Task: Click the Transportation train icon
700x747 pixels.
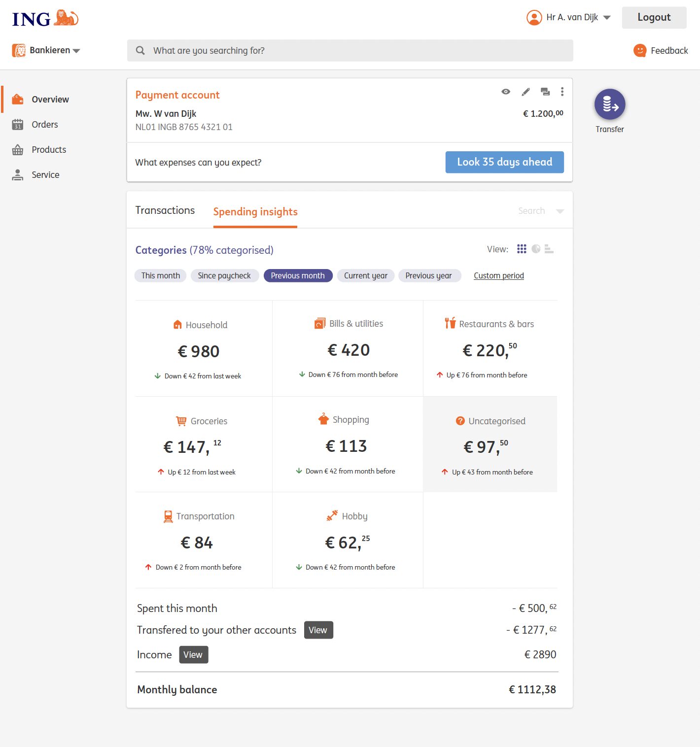Action: point(168,516)
